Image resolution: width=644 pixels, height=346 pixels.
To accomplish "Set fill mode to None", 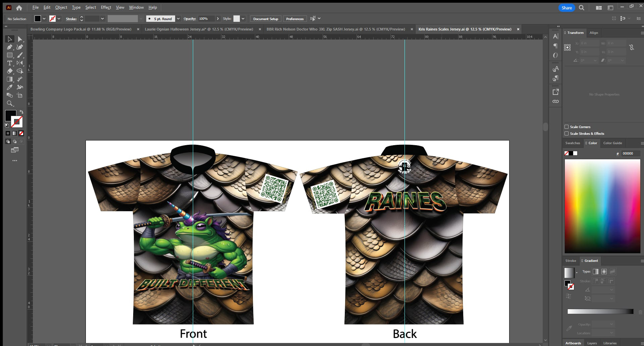I will (x=21, y=133).
